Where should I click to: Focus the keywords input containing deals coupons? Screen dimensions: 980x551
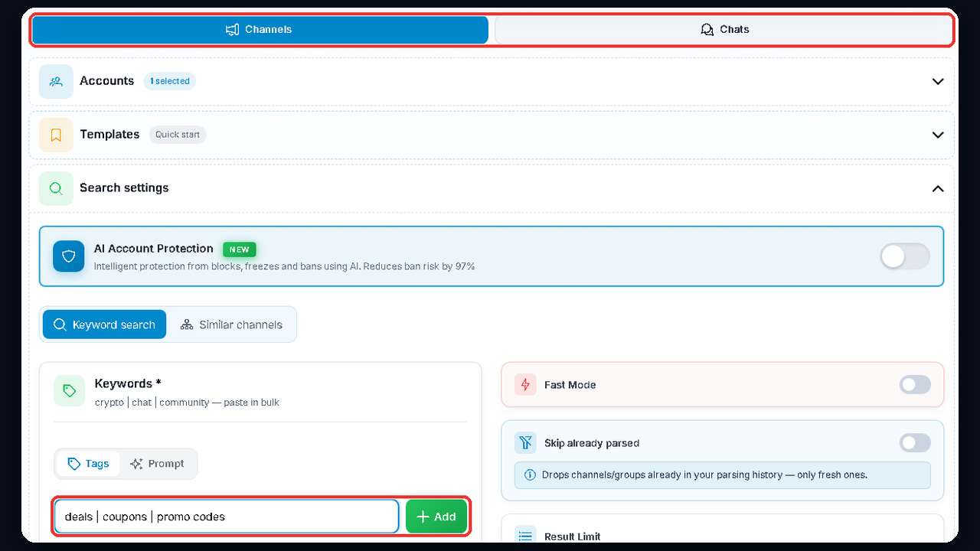227,517
